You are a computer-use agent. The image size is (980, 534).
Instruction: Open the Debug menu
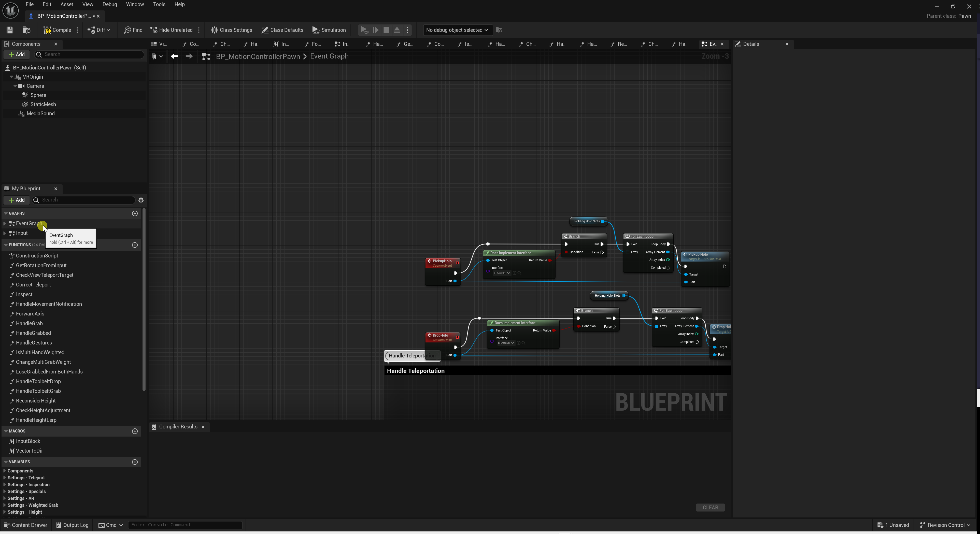click(110, 4)
